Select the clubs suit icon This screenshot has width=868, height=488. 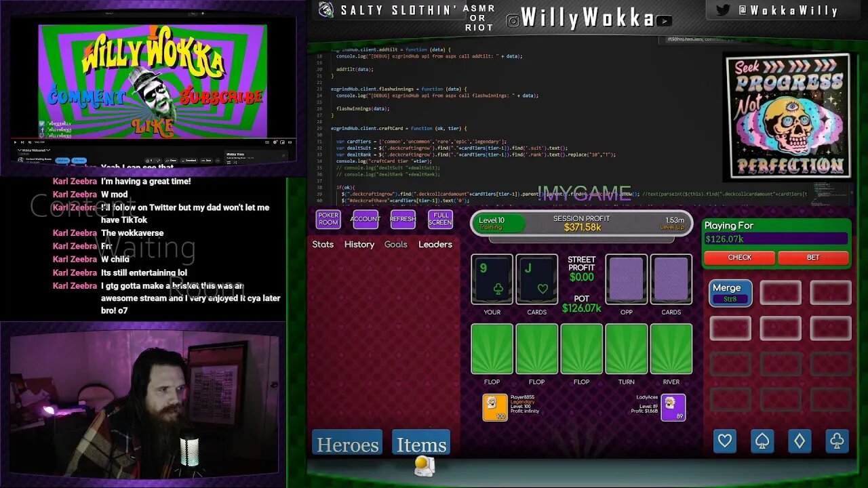(x=837, y=441)
